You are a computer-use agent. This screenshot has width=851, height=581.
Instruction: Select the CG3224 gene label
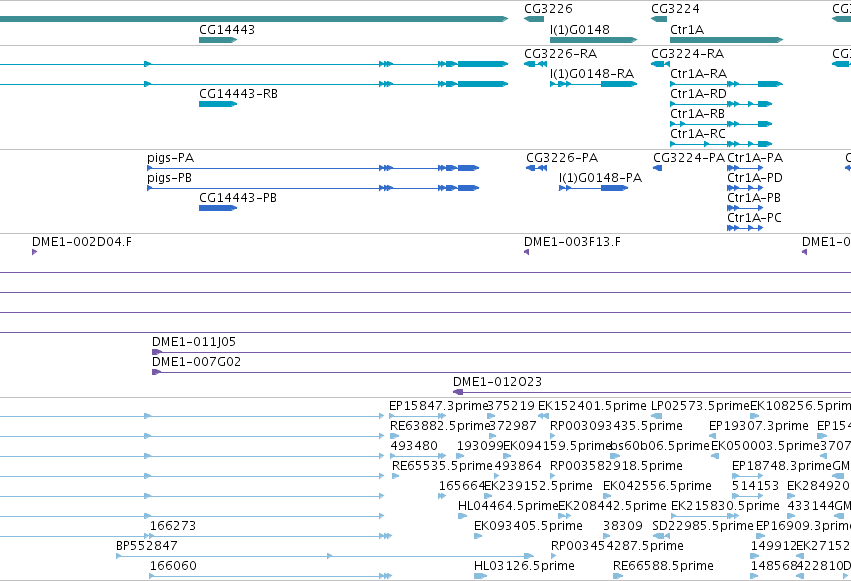click(675, 9)
